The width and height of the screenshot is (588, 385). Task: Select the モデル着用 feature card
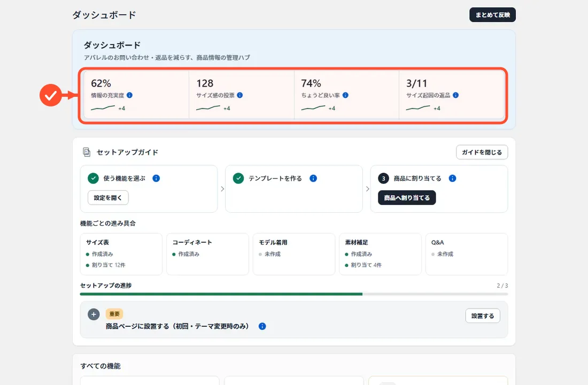(x=293, y=254)
